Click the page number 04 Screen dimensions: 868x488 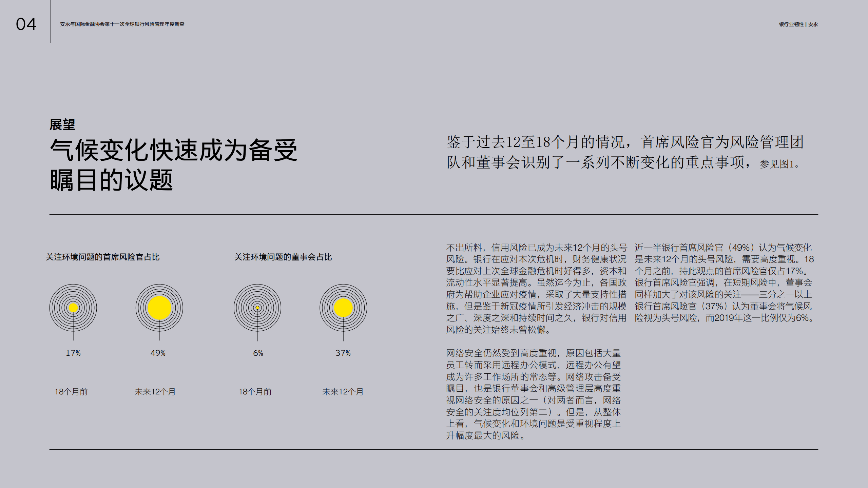click(26, 24)
